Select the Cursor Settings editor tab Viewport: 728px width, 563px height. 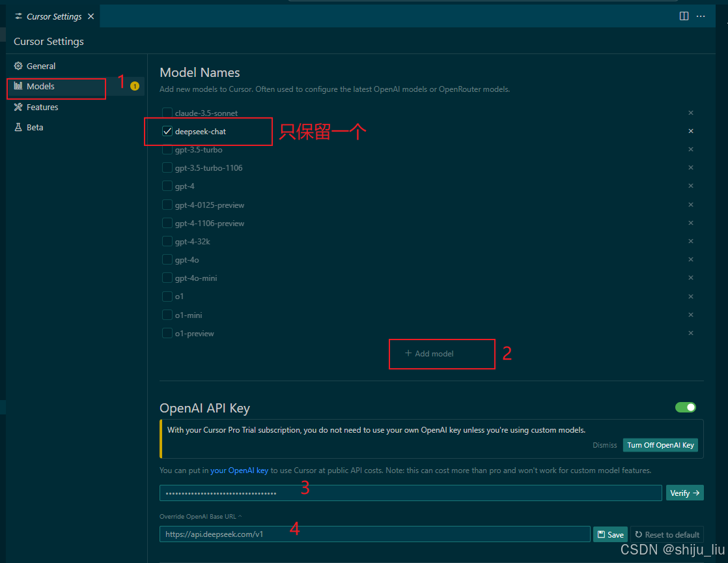pos(54,16)
